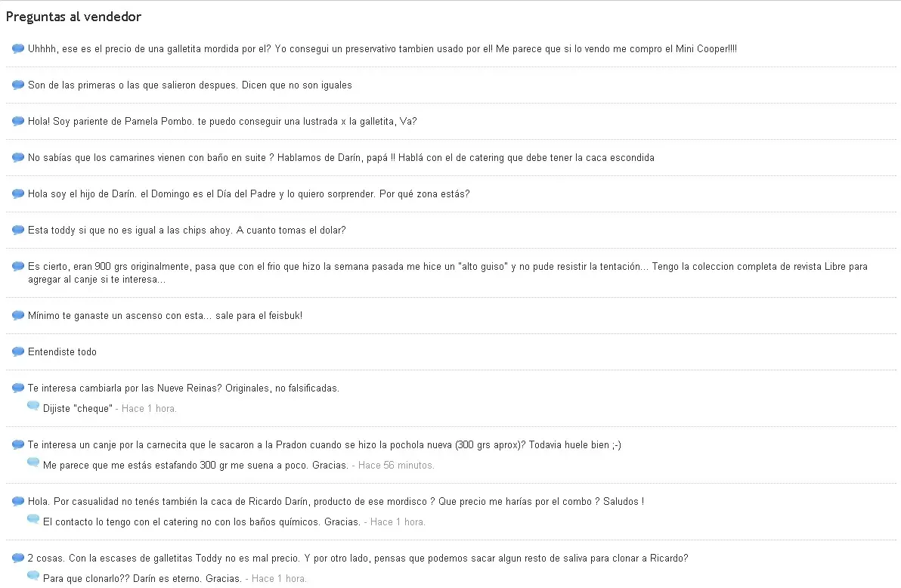Click the 'Hace 56 minutos' timestamp
This screenshot has width=901, height=588.
(x=396, y=465)
